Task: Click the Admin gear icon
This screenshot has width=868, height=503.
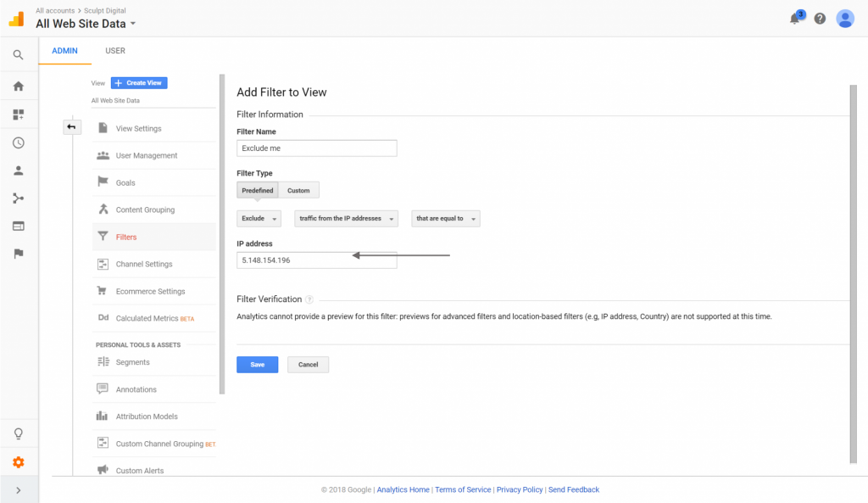Action: coord(19,462)
